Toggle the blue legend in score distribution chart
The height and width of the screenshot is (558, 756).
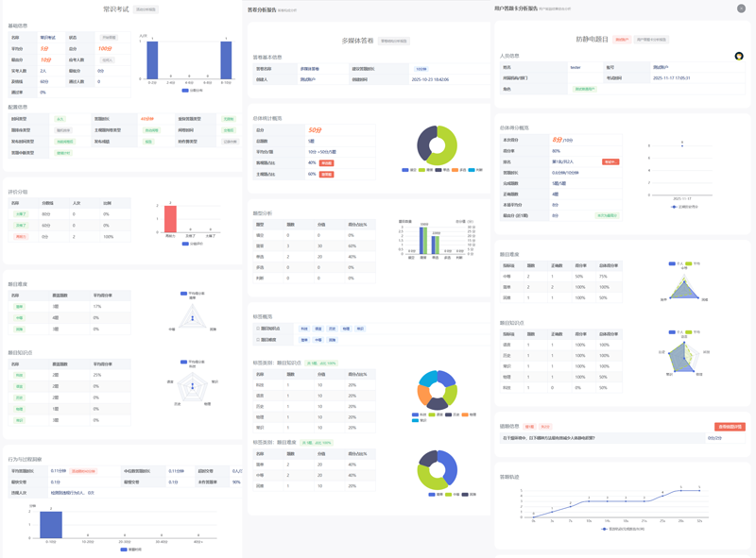pyautogui.click(x=185, y=90)
